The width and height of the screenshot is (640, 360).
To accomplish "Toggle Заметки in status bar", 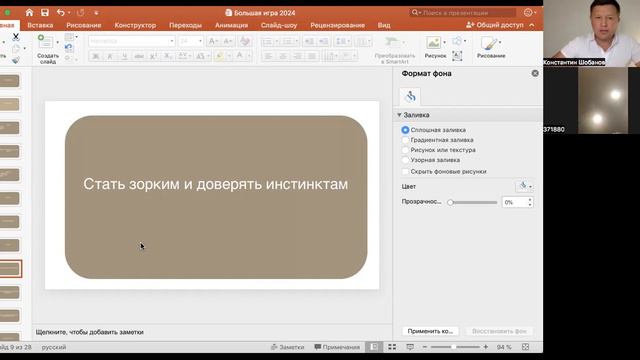I will pos(288,347).
